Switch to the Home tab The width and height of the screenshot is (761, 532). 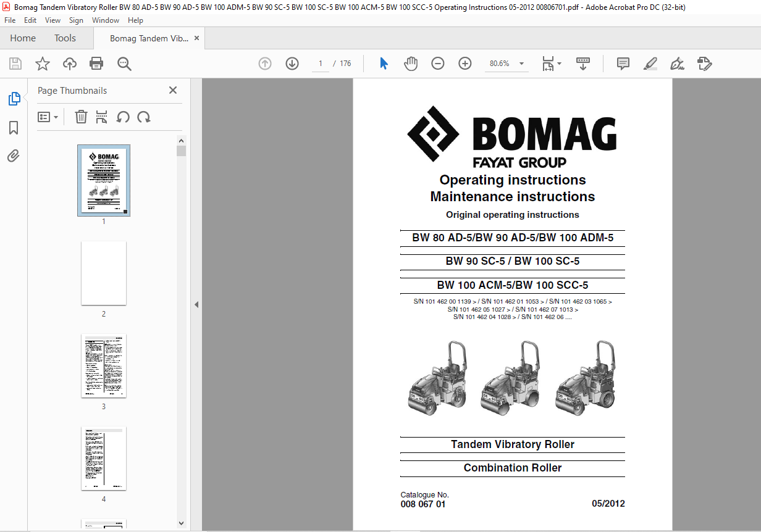(23, 38)
